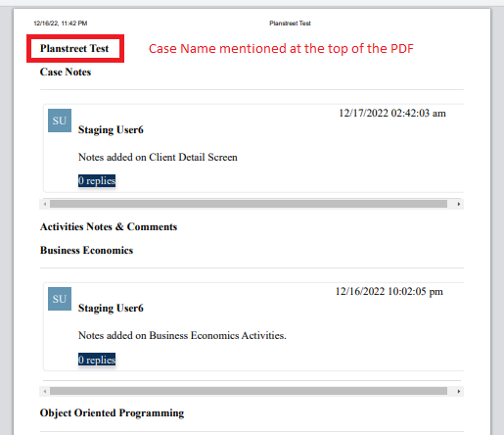Open 0 replies under Business Economics Activities note
Screen dimensions: 504x435
pos(97,360)
